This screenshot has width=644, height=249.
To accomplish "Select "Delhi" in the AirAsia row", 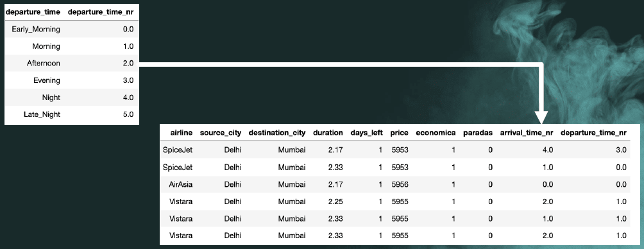I will pyautogui.click(x=233, y=184).
